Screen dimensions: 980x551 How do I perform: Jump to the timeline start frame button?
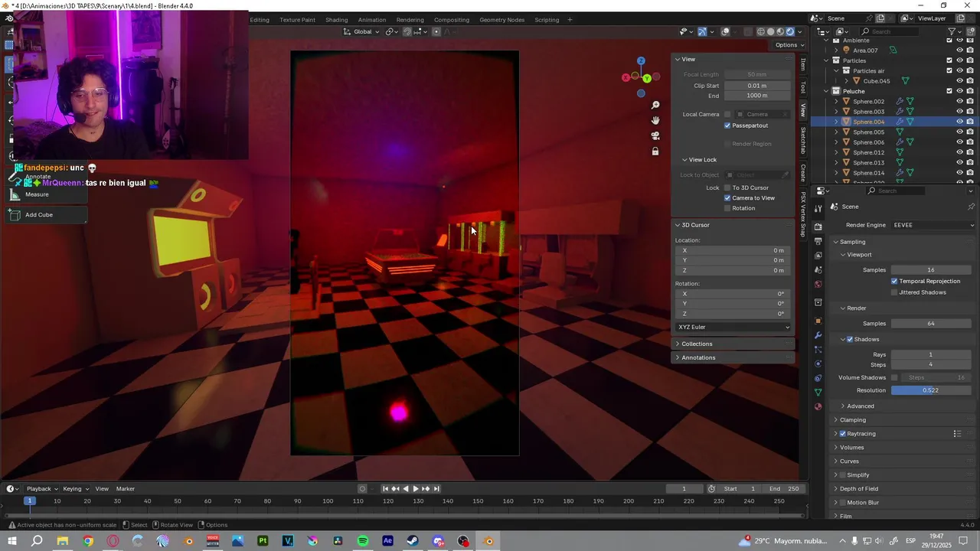click(x=385, y=489)
